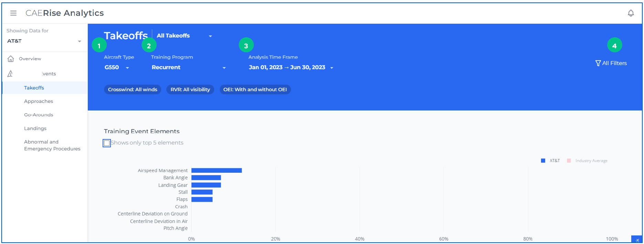Click the Flaps bar in the chart
The image size is (644, 244).
tap(202, 199)
